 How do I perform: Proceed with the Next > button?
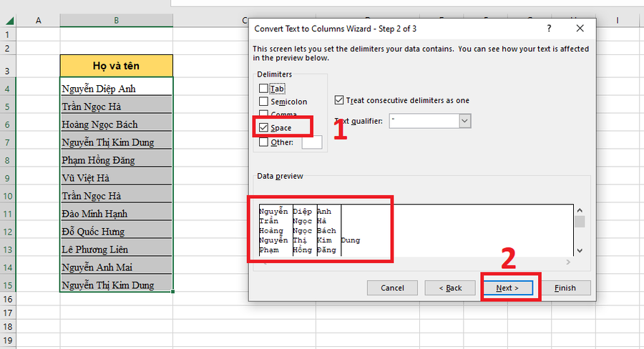click(x=507, y=287)
